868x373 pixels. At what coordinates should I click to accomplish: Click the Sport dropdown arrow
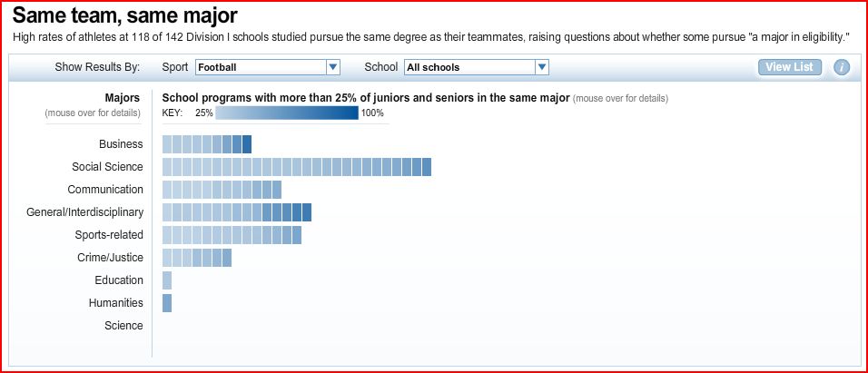(333, 67)
